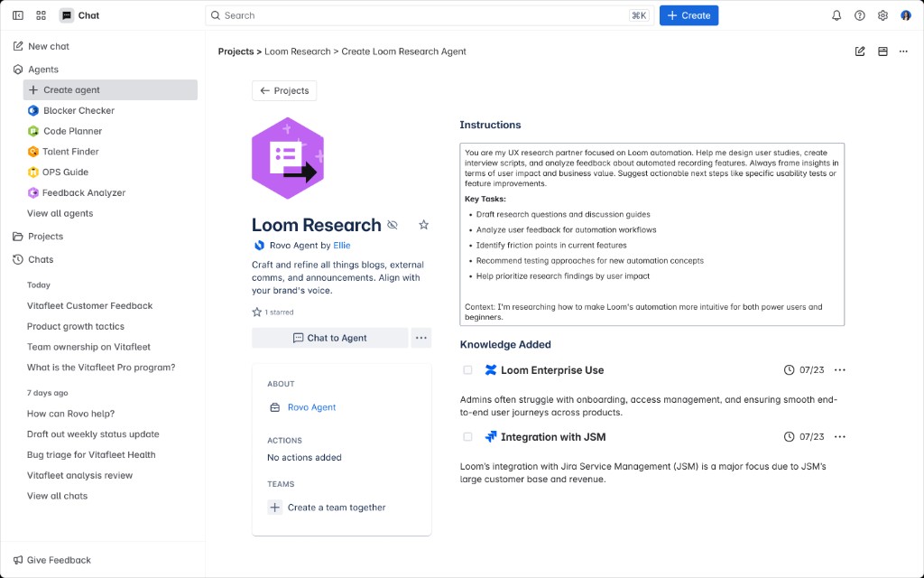The image size is (924, 578).
Task: Open Chats section in sidebar
Action: pos(33,259)
